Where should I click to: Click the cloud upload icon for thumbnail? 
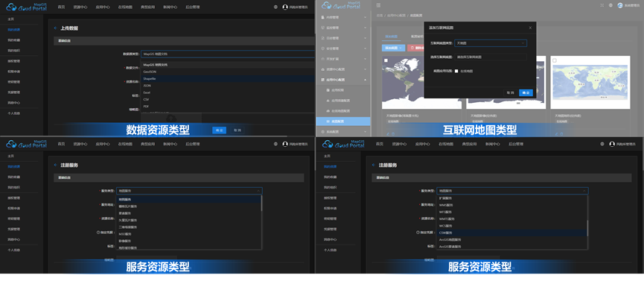click(170, 119)
